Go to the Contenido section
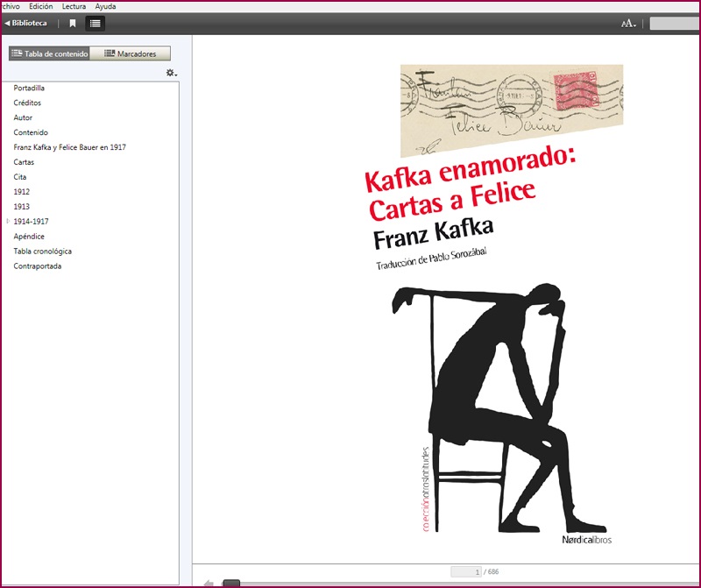The height and width of the screenshot is (588, 701). click(x=31, y=132)
